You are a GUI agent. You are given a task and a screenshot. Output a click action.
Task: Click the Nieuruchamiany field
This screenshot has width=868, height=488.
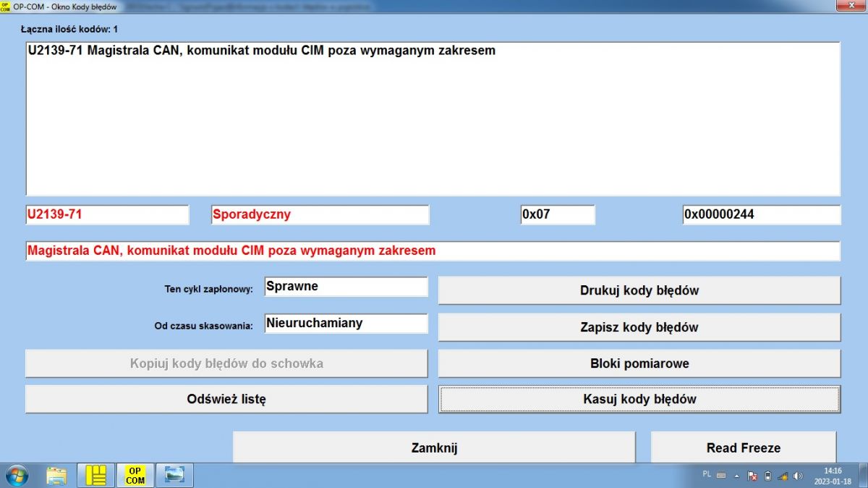point(346,324)
